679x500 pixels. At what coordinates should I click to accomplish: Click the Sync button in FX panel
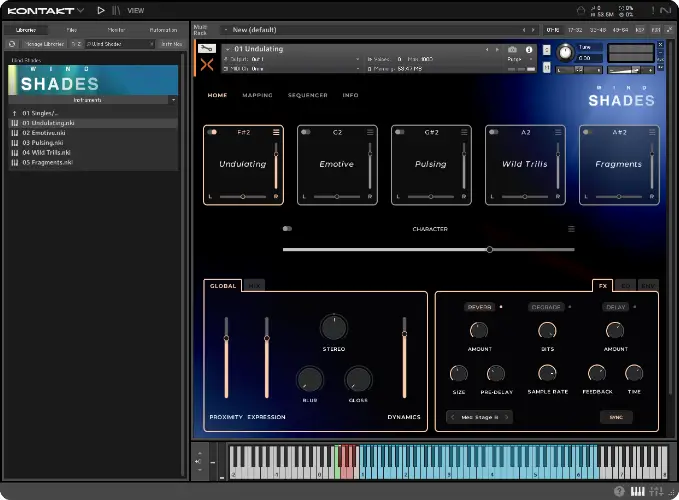(x=615, y=417)
